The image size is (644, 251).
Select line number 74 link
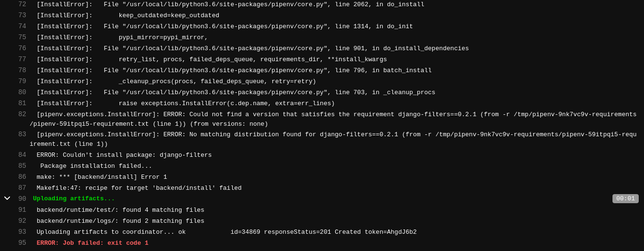22,26
